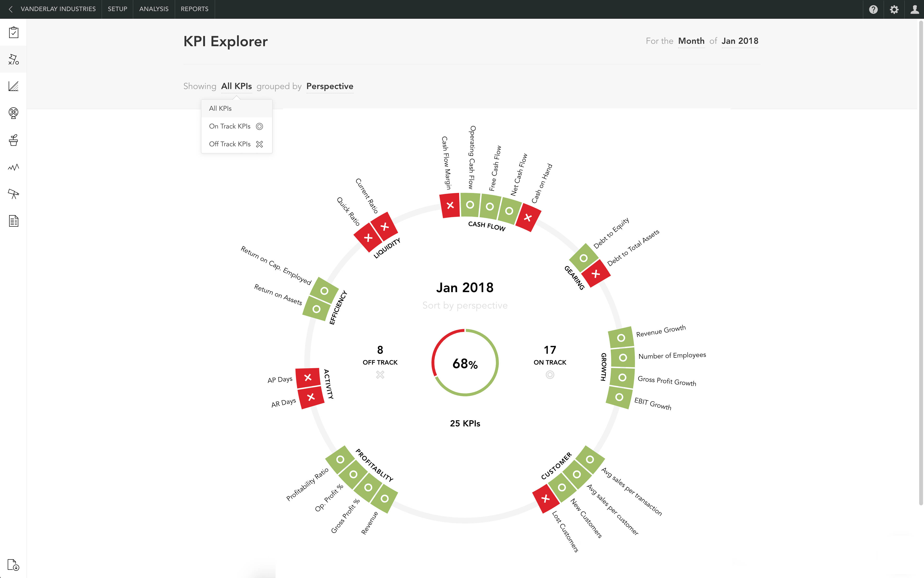Open the scatter chart analysis tool
This screenshot has height=578, width=924.
(13, 86)
